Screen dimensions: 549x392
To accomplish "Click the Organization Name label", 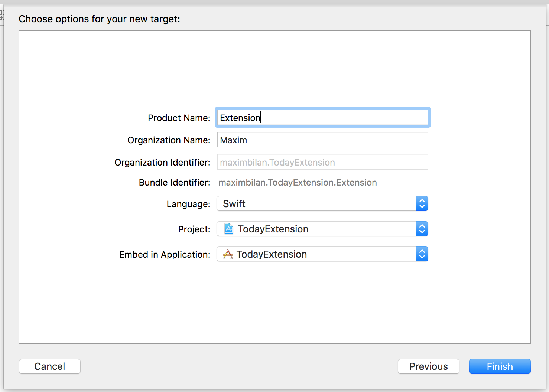I will [x=169, y=140].
